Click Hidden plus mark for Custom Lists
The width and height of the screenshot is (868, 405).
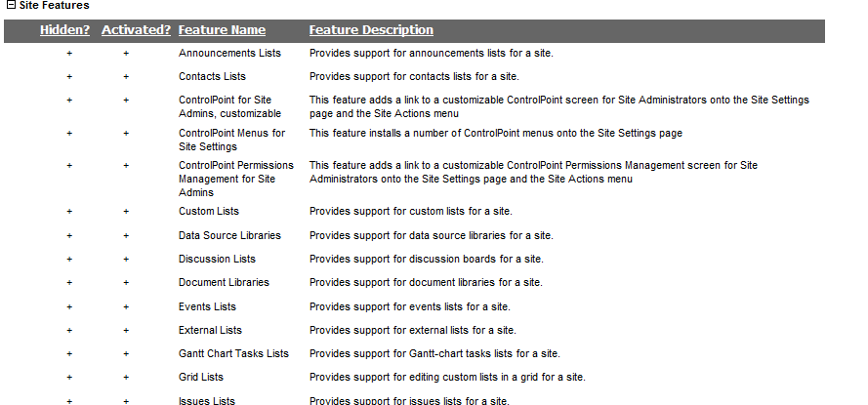[x=69, y=211]
